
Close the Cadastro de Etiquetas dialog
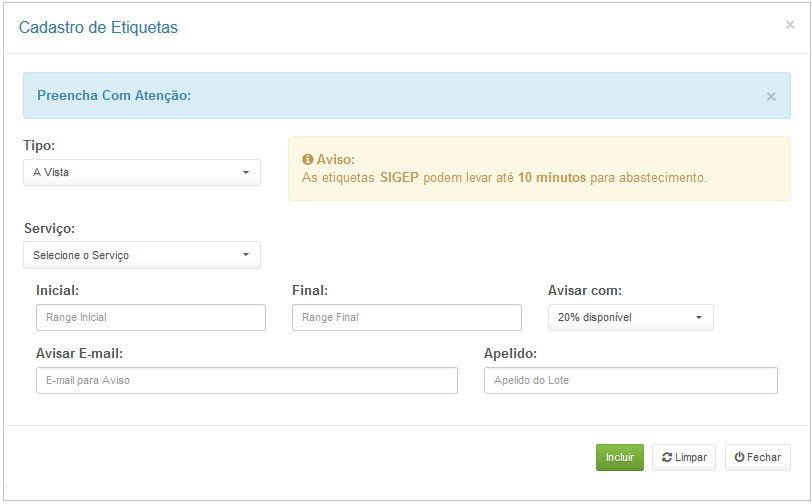pyautogui.click(x=789, y=25)
